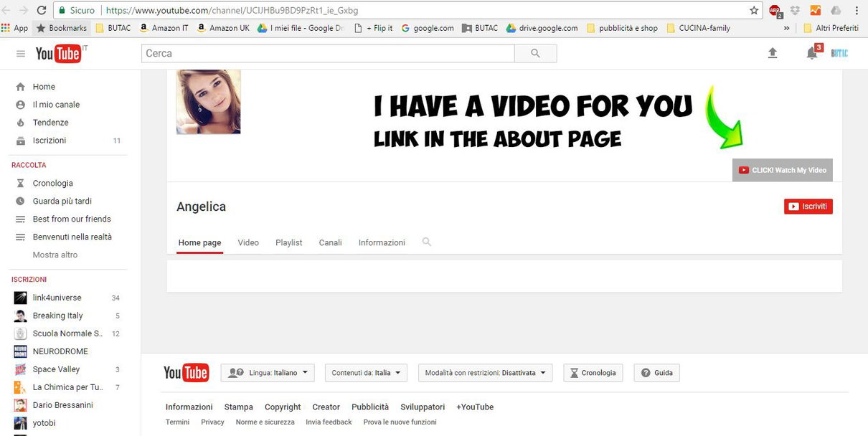Open Termini footer link

point(177,422)
